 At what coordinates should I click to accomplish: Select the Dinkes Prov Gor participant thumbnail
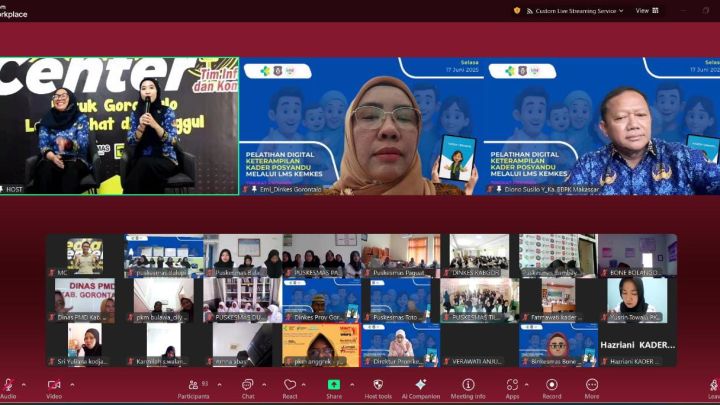[x=321, y=300]
